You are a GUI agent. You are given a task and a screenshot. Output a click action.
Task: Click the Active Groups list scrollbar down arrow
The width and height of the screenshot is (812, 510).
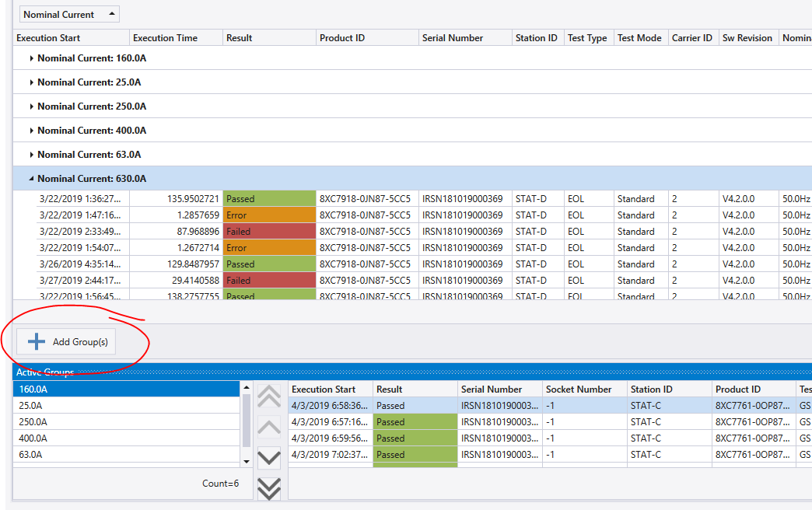point(247,461)
